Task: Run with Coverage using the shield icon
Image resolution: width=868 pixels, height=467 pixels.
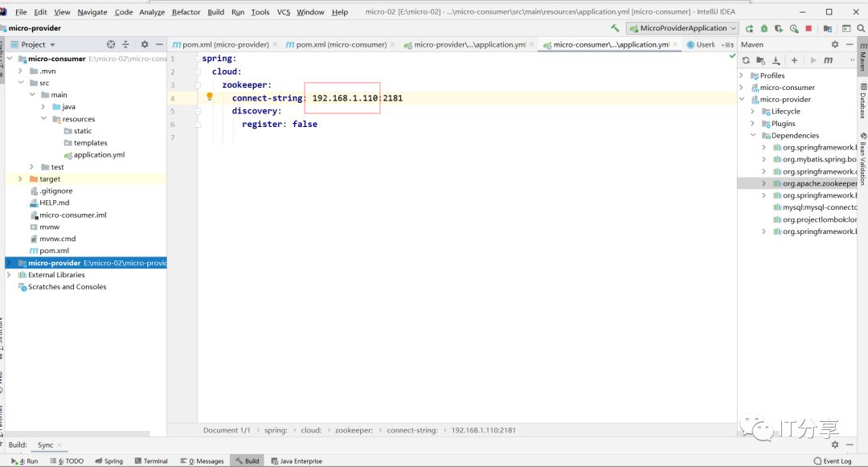Action: coord(779,28)
